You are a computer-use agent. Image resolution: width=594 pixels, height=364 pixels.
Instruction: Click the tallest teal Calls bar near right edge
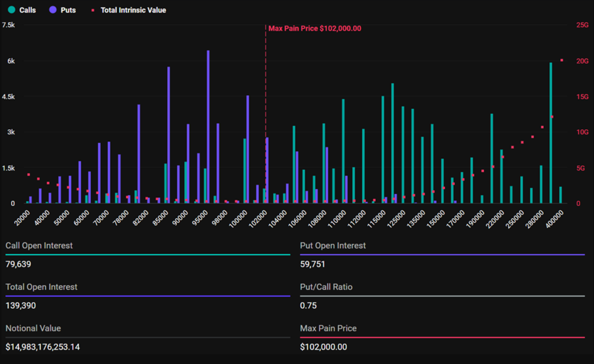coord(550,132)
